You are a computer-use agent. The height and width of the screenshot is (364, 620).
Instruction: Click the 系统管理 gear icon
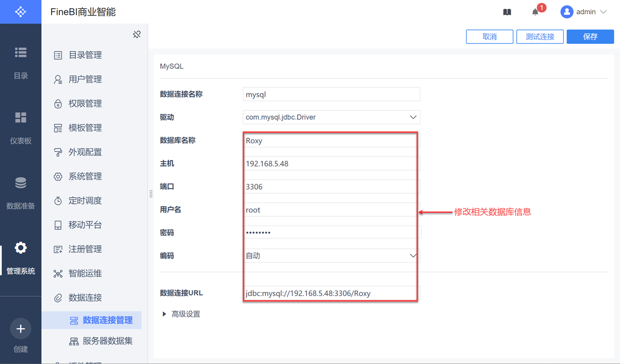(58, 177)
